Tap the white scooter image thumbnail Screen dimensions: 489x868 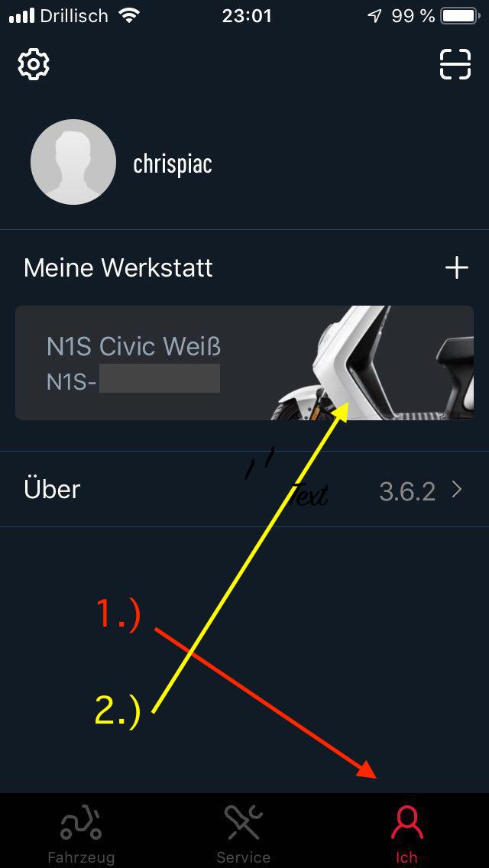click(x=372, y=363)
